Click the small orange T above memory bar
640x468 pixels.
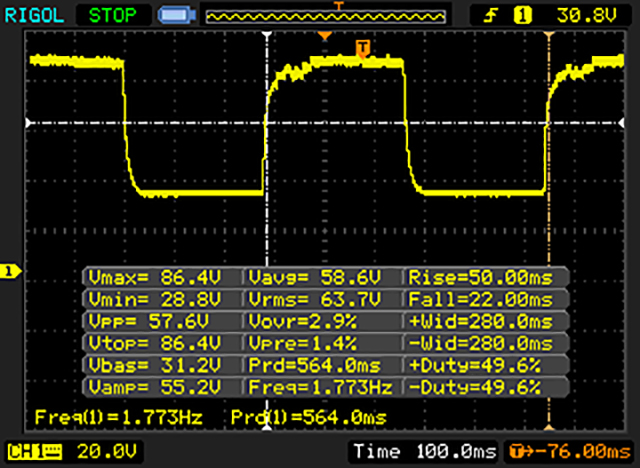point(338,5)
